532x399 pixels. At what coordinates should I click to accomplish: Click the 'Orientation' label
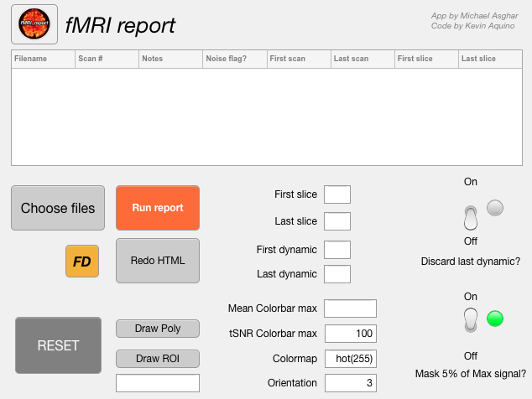point(292,383)
